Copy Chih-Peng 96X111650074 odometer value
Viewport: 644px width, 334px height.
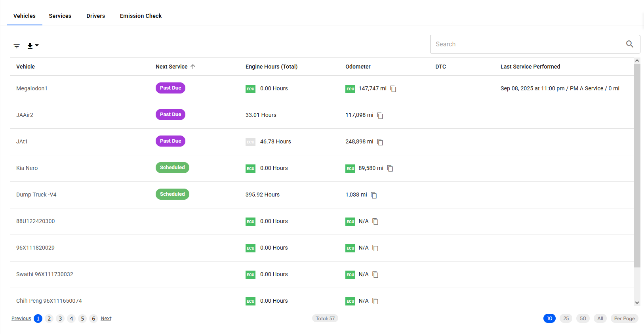pos(375,301)
